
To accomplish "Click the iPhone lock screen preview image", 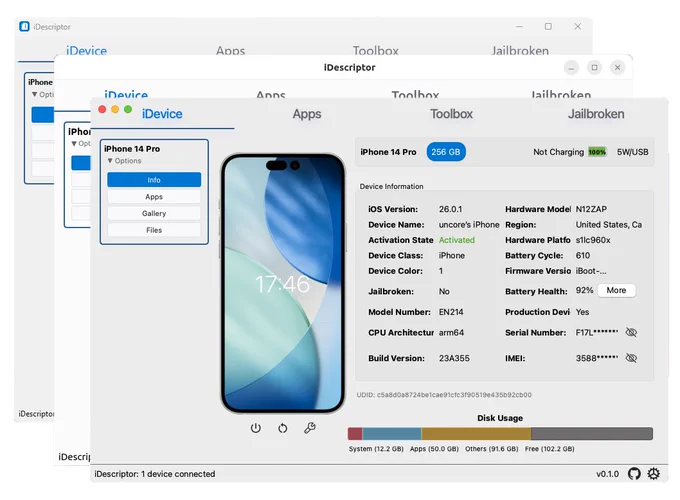I will click(283, 283).
